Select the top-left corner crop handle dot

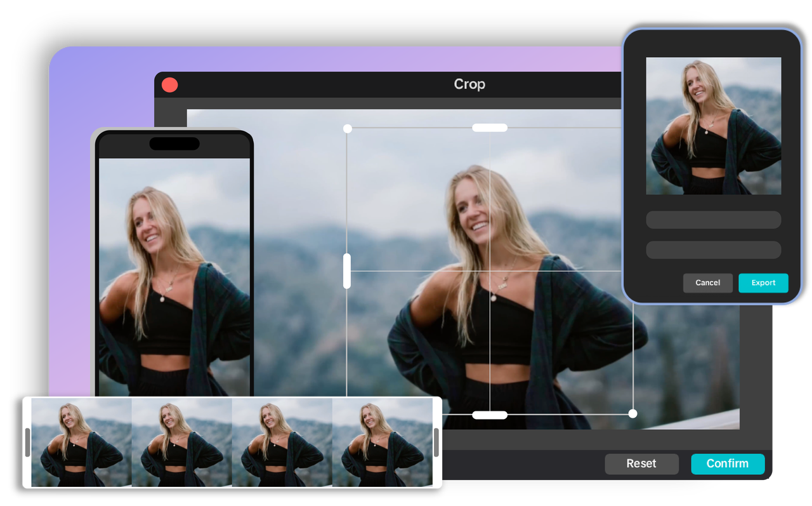pyautogui.click(x=347, y=128)
